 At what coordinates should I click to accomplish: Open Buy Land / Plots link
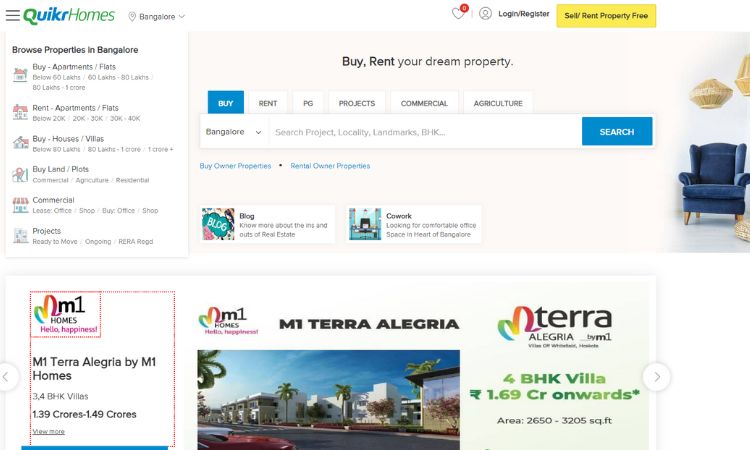pos(61,169)
